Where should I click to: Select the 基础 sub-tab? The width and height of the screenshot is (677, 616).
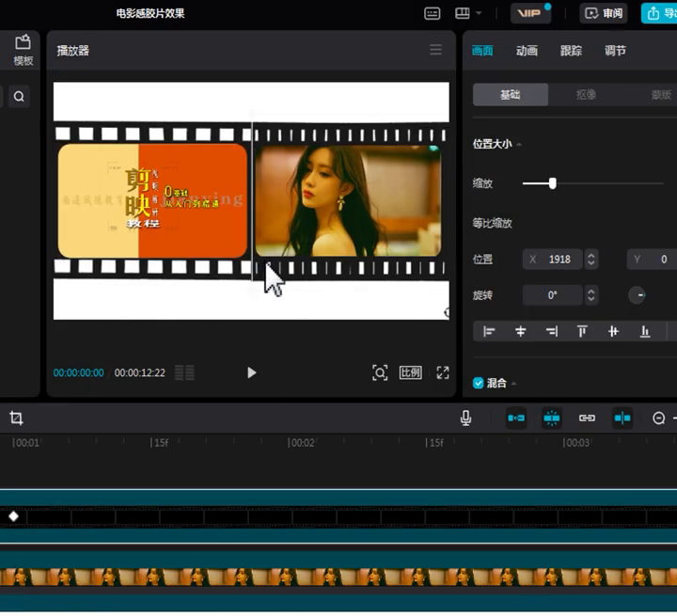pyautogui.click(x=511, y=95)
